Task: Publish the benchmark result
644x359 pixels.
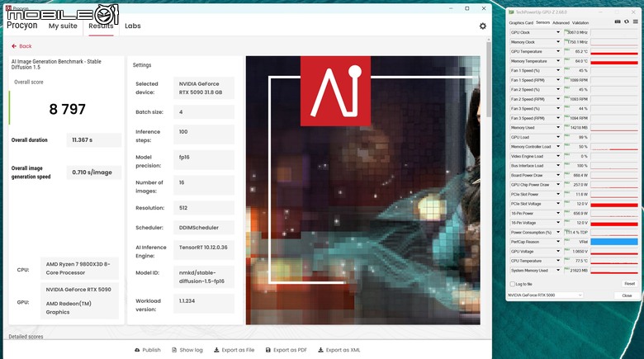Action: point(148,350)
